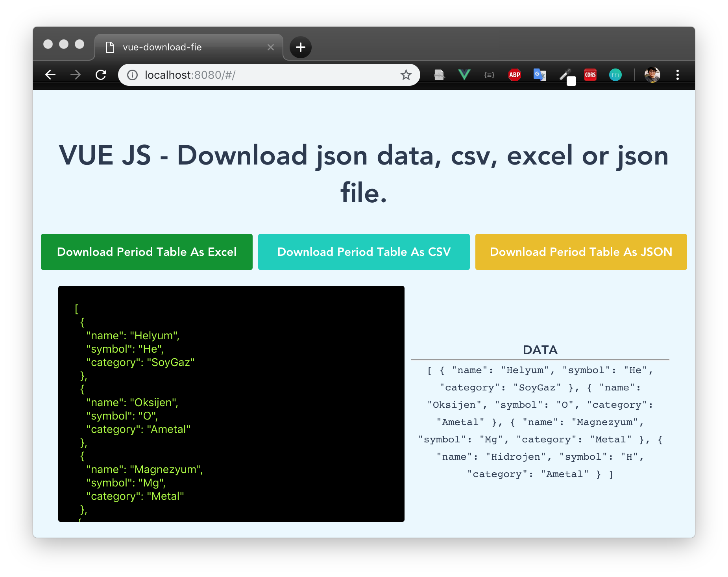Open the Chrome profile avatar
This screenshot has width=728, height=577.
click(x=652, y=75)
